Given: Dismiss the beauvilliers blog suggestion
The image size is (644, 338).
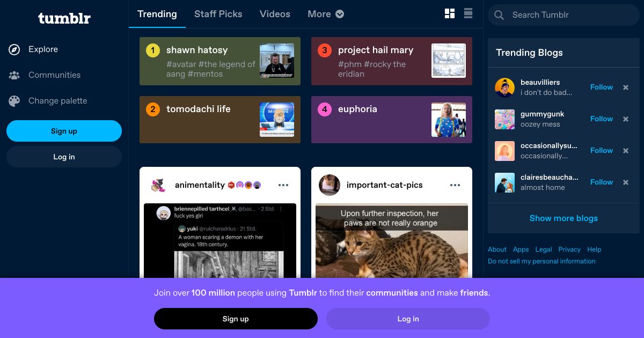Looking at the screenshot, I should pos(626,87).
